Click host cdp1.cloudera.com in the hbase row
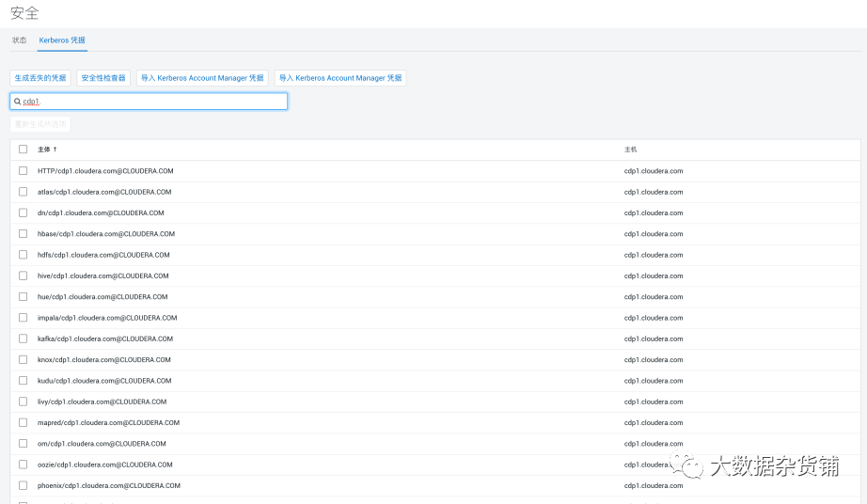This screenshot has width=867, height=504. tap(654, 234)
